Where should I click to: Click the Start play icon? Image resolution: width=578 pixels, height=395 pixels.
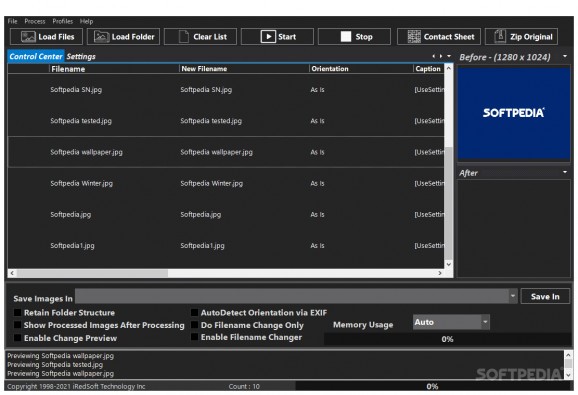click(268, 36)
